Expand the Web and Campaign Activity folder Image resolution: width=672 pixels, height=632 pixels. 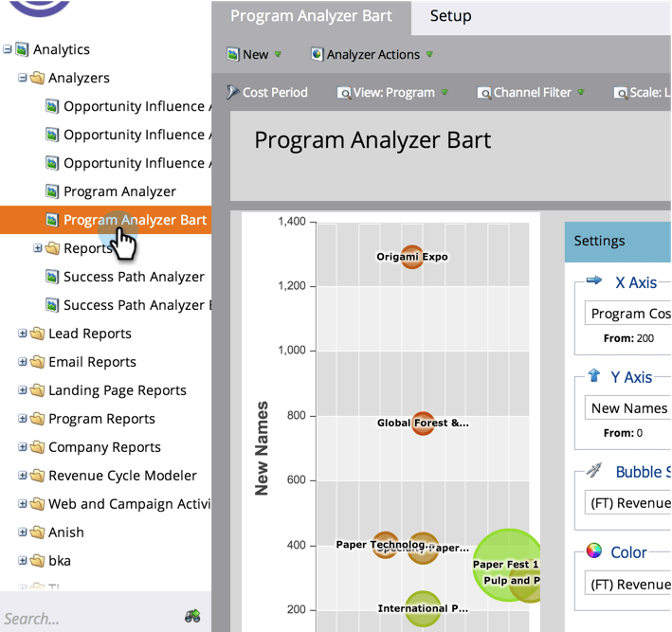23,503
